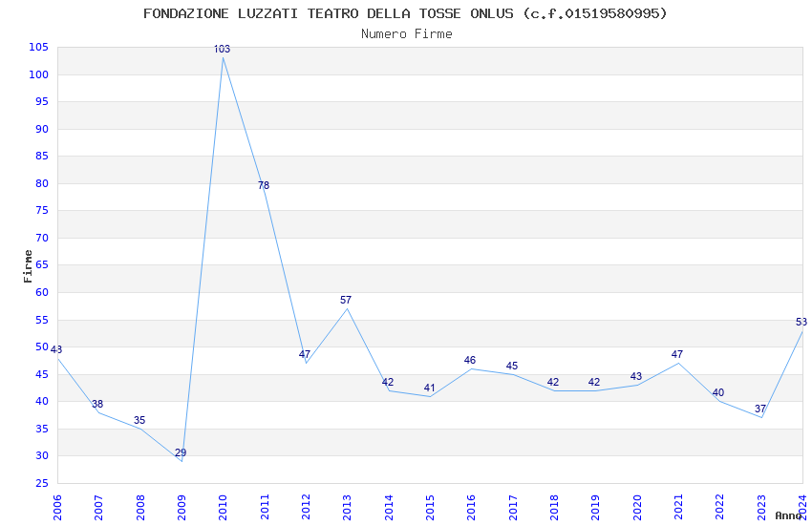This screenshot has height=525, width=812.
Task: Select the 57 data label for 2013
Action: pos(346,300)
